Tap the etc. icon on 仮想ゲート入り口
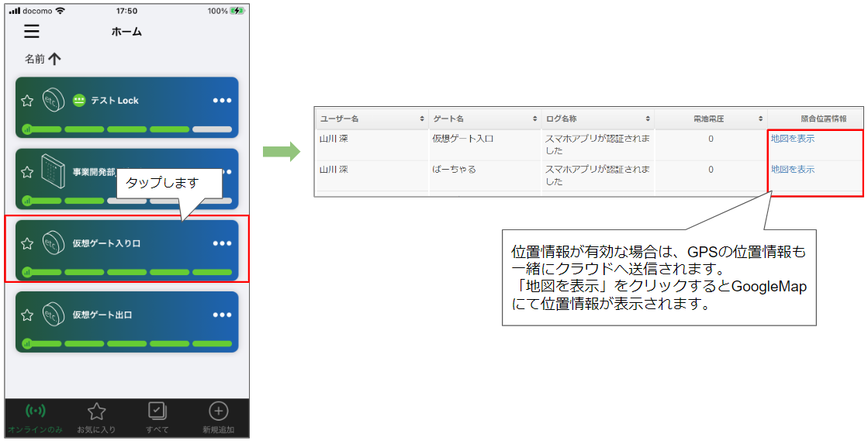 (54, 243)
